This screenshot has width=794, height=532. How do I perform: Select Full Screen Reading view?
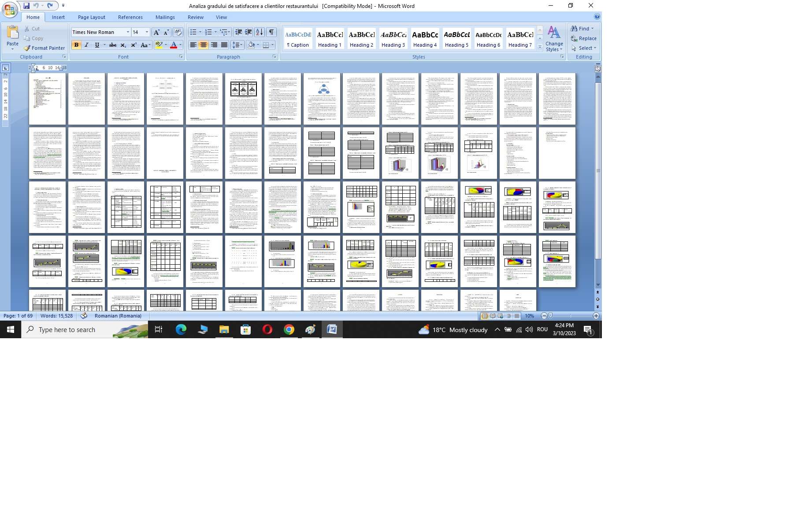(x=493, y=316)
